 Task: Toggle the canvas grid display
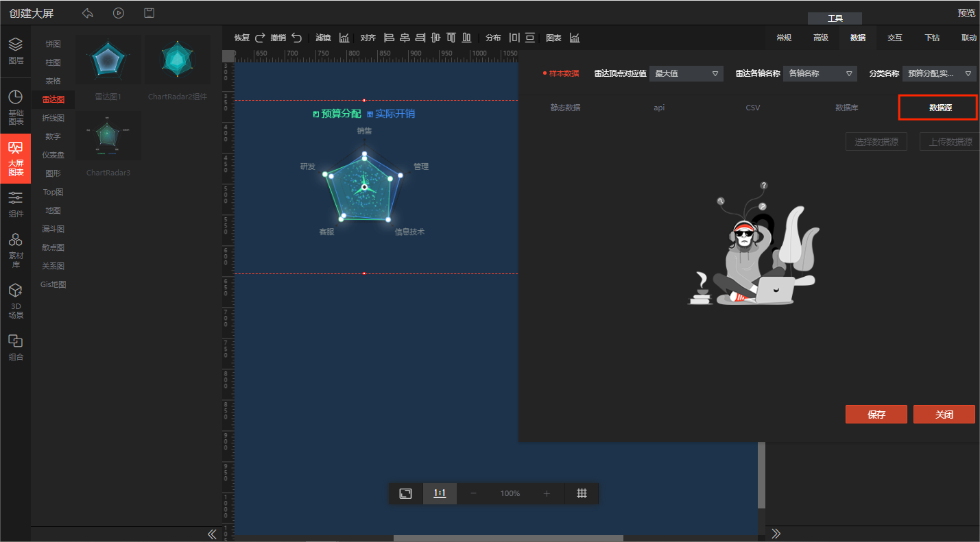point(582,493)
